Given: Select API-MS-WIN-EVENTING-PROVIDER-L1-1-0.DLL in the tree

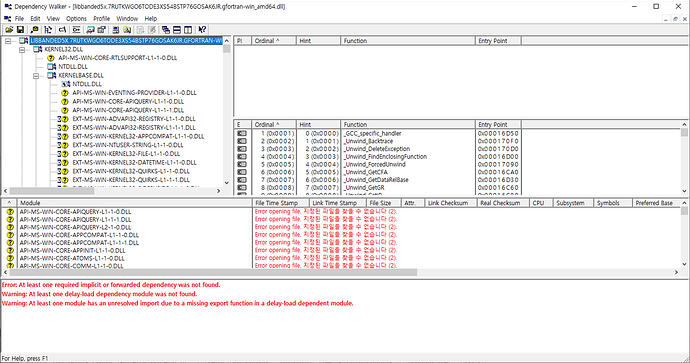Looking at the screenshot, I should tap(135, 93).
